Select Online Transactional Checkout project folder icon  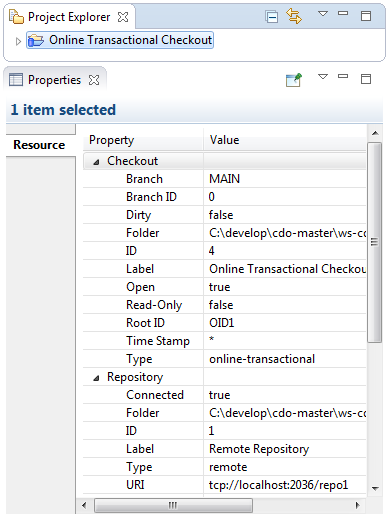point(36,40)
